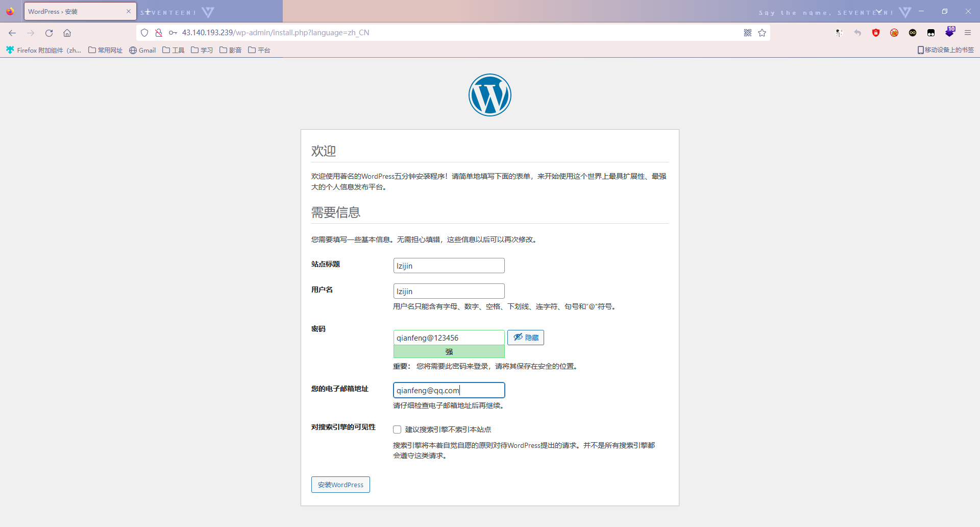Click the Firefox icon in the tab bar
The image size is (980, 527).
[x=10, y=11]
